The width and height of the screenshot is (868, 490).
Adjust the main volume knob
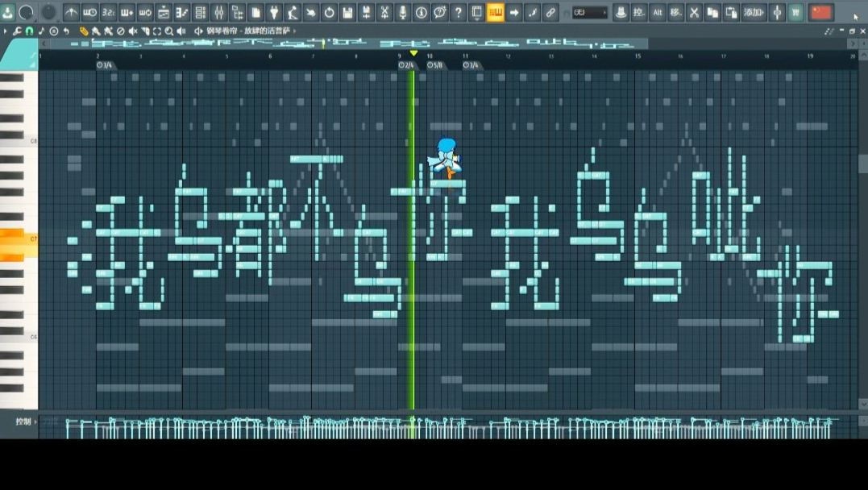(x=26, y=12)
